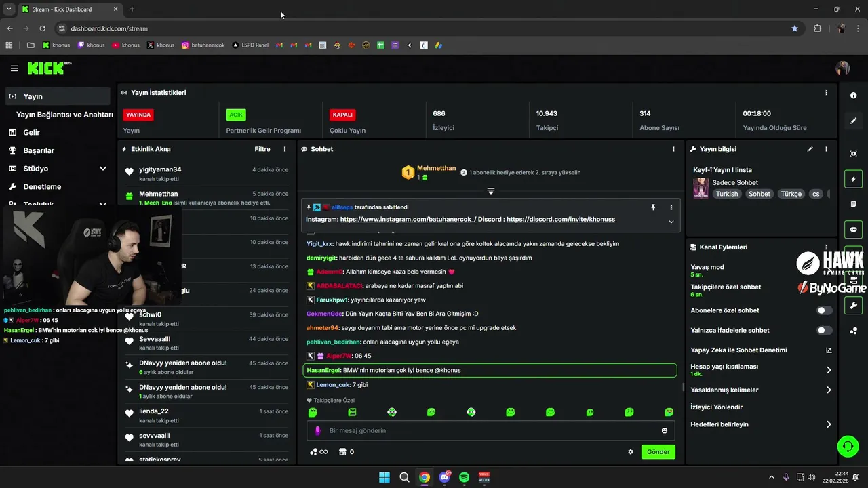Open the batuhanercok Instagram bookmark

pos(203,45)
